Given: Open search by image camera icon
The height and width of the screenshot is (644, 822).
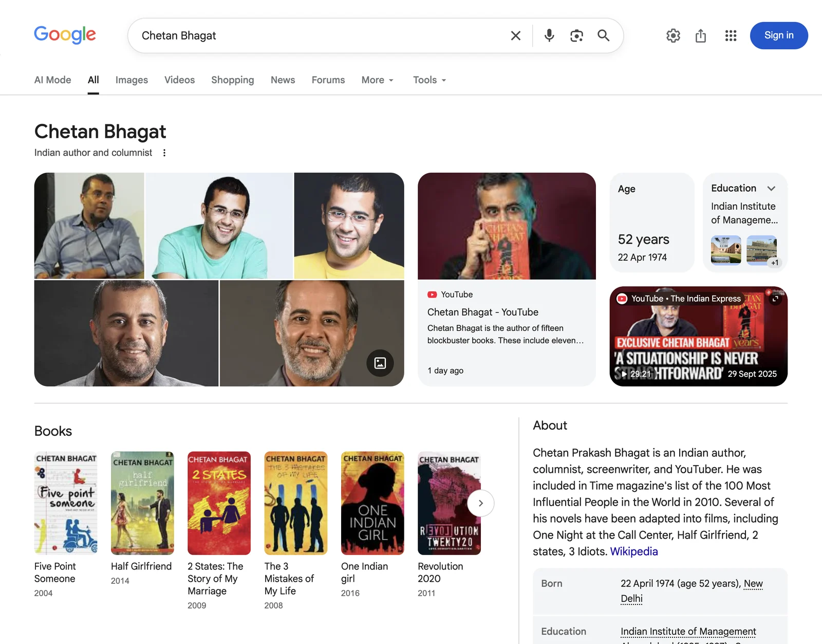Looking at the screenshot, I should coord(576,35).
